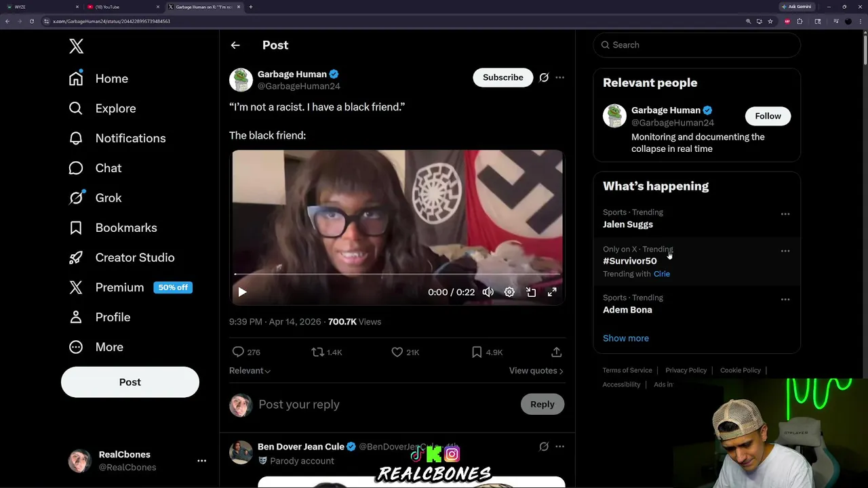
Task: Go back with the Post arrow
Action: (235, 45)
